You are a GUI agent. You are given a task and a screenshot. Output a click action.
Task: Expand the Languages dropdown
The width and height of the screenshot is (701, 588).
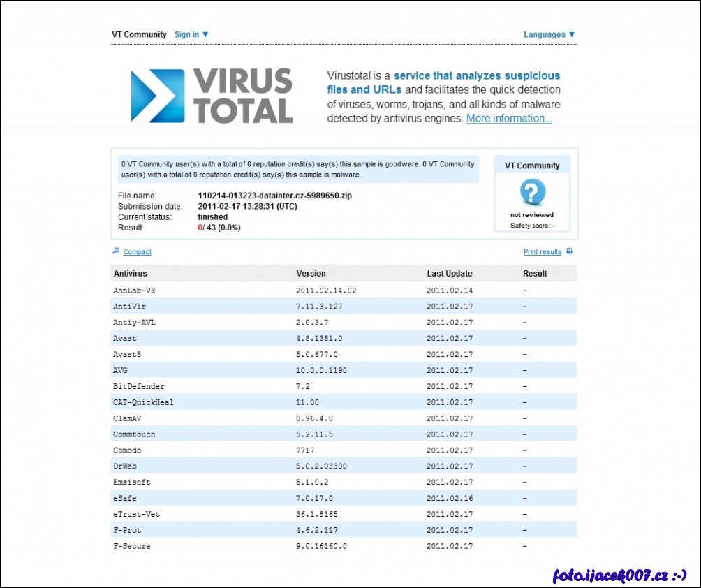pos(549,34)
